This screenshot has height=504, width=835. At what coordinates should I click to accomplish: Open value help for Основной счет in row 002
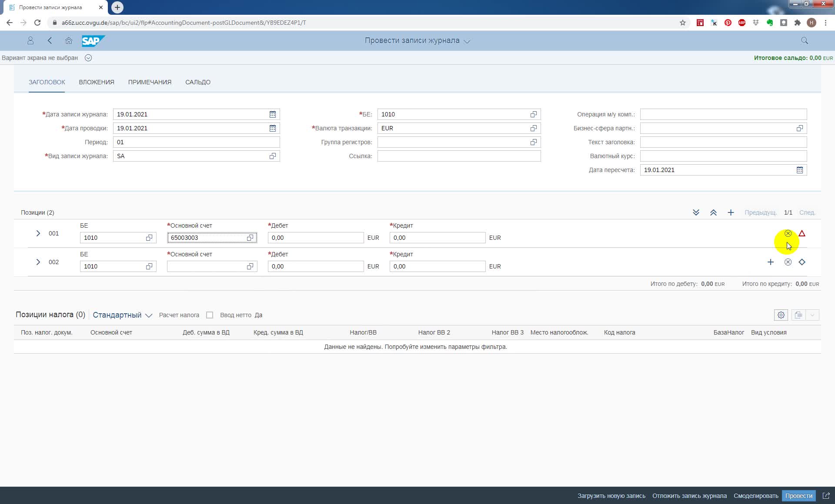point(250,266)
